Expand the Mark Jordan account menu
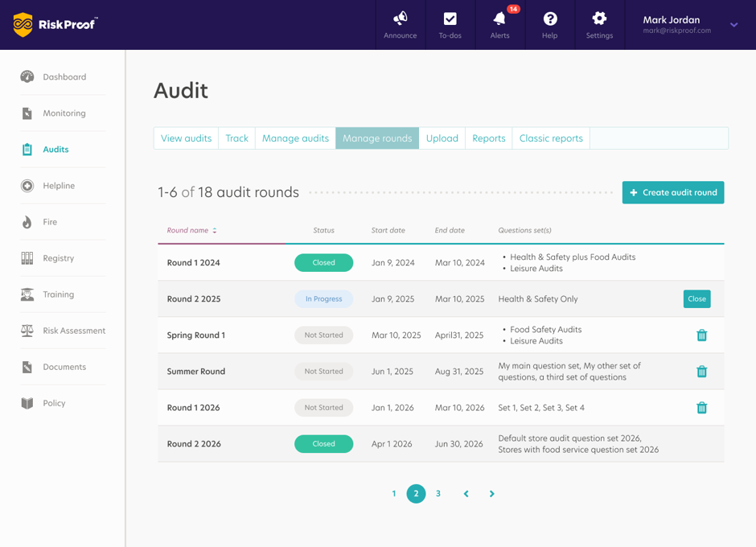Screen dimensions: 756x547 (x=733, y=25)
